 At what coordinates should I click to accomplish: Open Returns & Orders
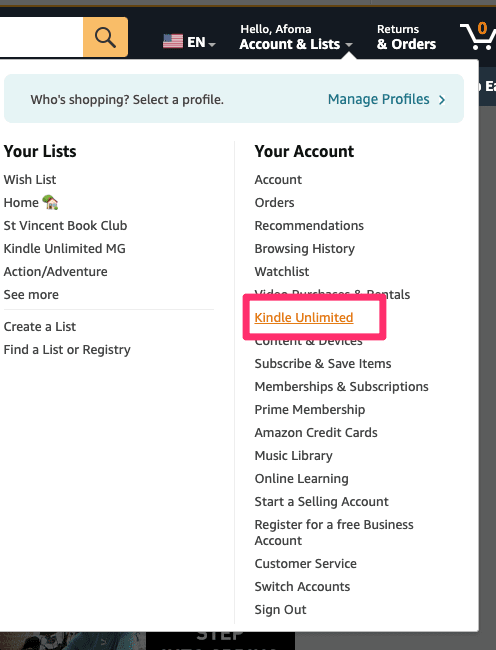(406, 37)
